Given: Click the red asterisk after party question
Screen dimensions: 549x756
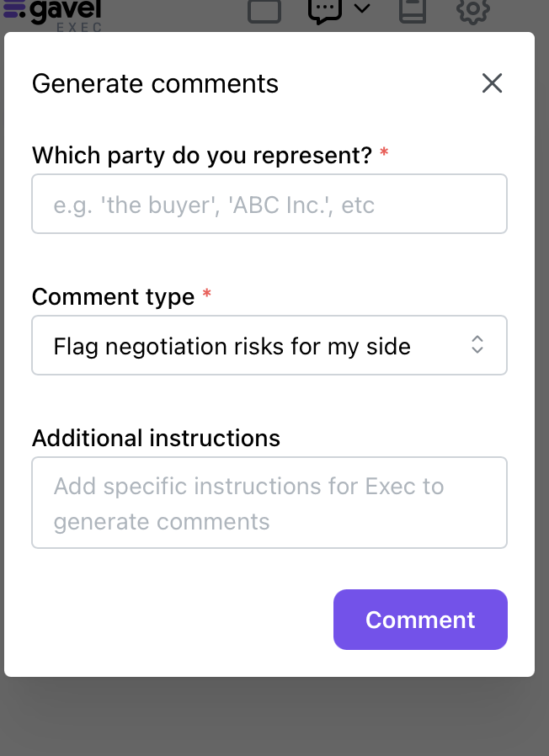Looking at the screenshot, I should (384, 154).
